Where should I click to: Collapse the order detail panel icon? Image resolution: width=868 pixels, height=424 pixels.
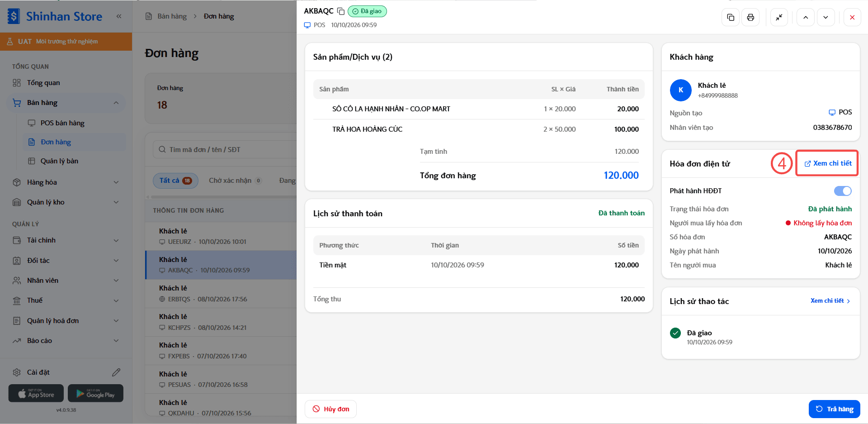(779, 18)
